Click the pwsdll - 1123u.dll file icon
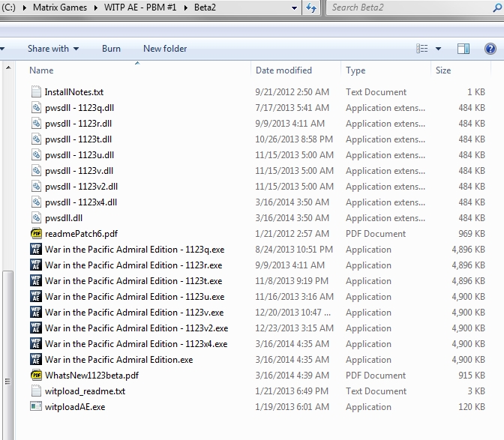The image size is (504, 440). 36,155
